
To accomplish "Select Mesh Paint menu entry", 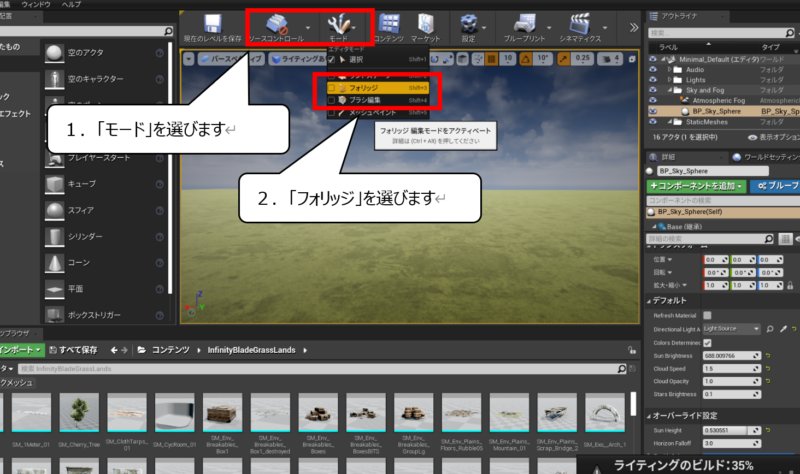I will 378,112.
